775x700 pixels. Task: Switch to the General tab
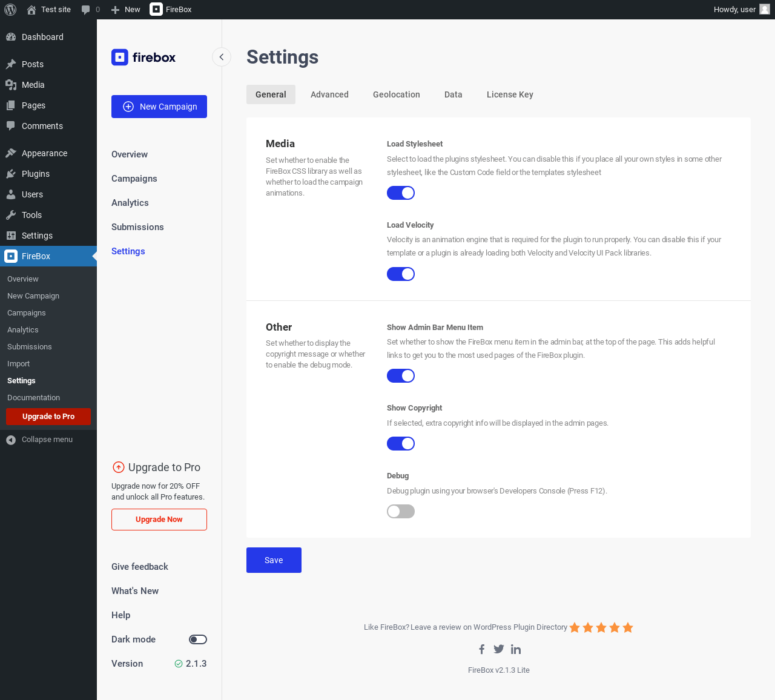point(271,94)
